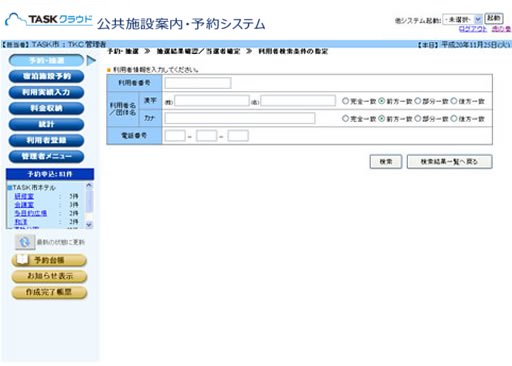
Task: Click the last 電話番号 input box
Action: [x=238, y=136]
